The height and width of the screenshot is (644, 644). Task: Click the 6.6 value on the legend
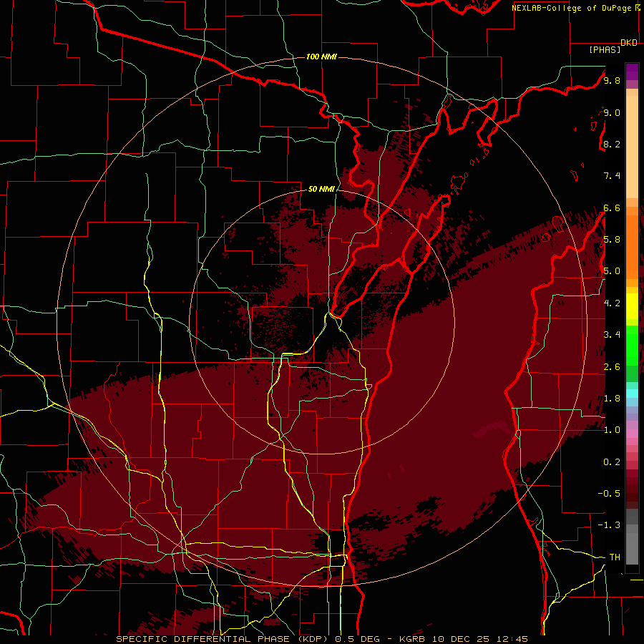(612, 208)
